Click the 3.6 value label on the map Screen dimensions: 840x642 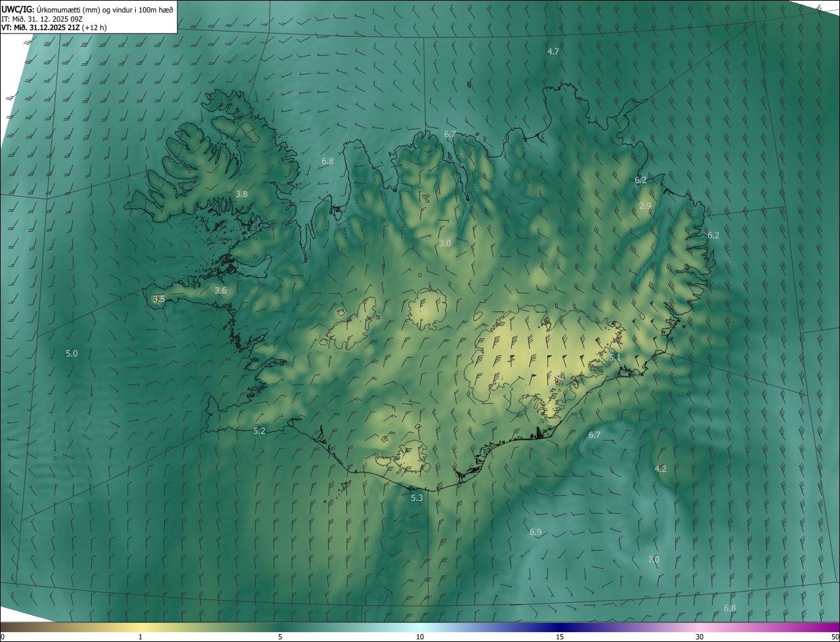[220, 290]
